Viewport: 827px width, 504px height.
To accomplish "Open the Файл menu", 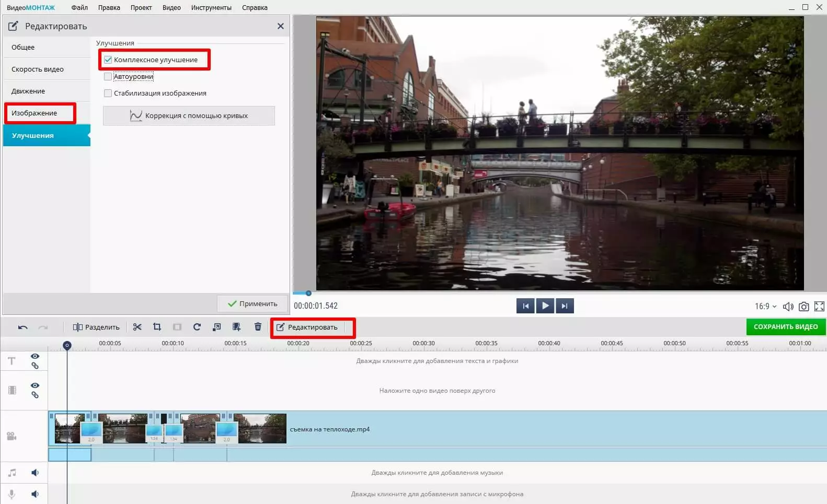I will pyautogui.click(x=79, y=8).
